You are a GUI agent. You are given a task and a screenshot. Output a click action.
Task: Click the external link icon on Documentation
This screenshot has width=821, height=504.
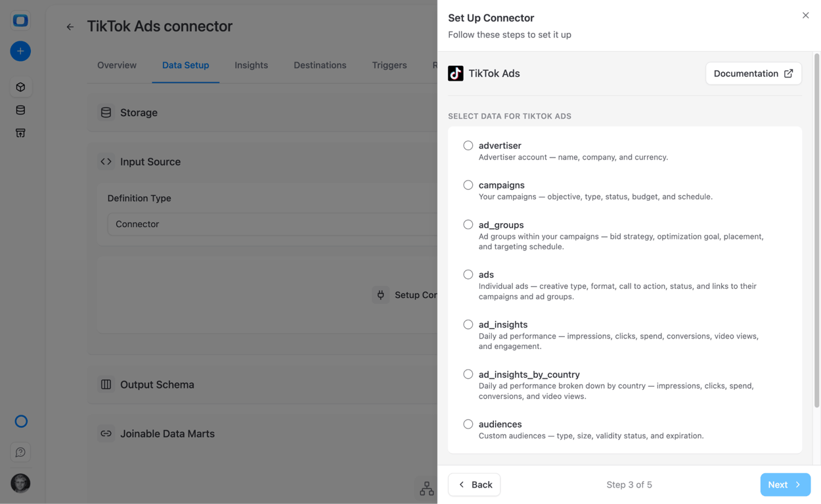pos(789,73)
